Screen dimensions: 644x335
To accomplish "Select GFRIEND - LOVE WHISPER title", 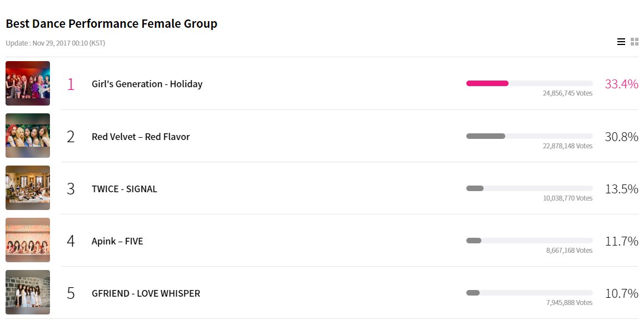I will coord(146,293).
